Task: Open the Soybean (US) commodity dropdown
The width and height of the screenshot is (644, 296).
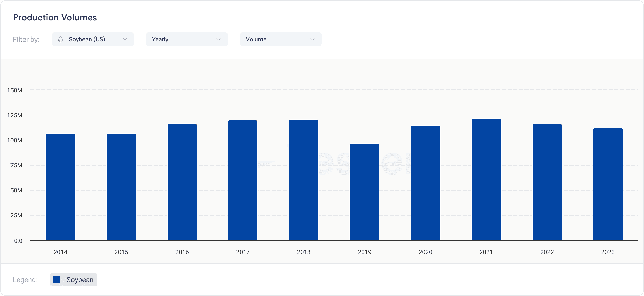Action: point(93,39)
